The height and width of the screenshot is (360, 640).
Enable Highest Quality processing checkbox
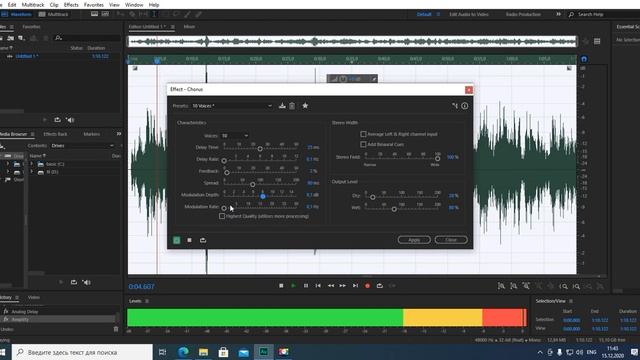(222, 216)
